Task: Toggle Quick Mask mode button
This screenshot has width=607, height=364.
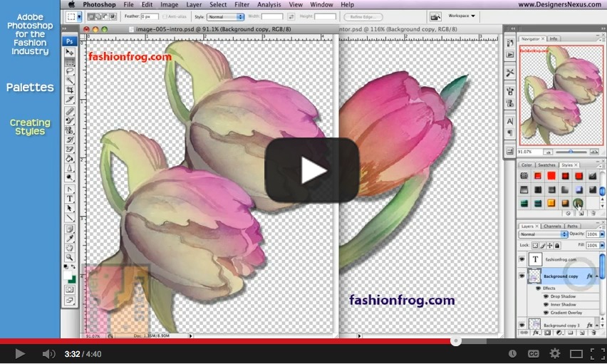Action: 70,289
